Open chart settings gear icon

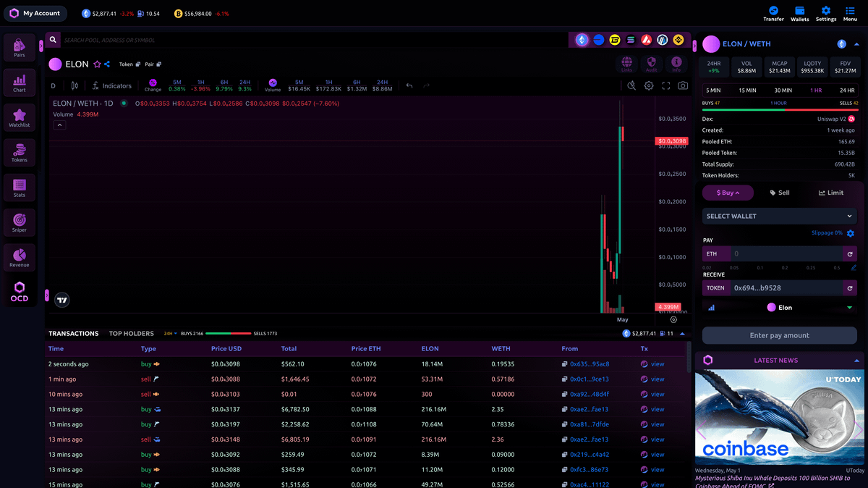[x=649, y=85]
